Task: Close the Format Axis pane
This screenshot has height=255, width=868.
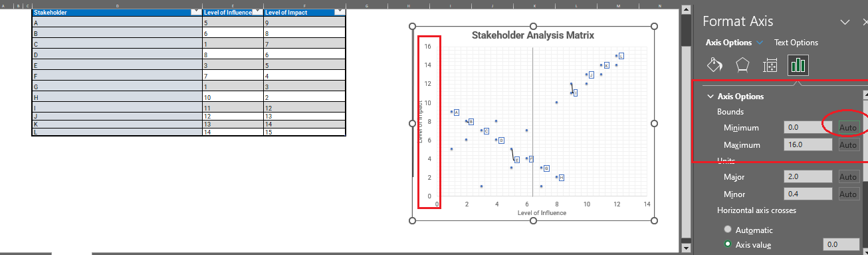Action: click(x=865, y=21)
